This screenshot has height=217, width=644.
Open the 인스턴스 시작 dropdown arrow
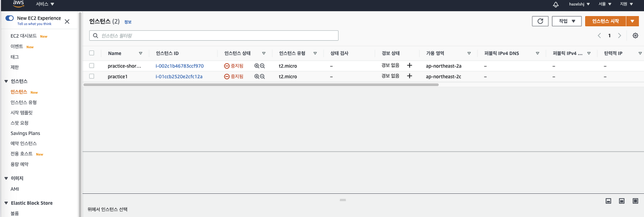point(632,21)
